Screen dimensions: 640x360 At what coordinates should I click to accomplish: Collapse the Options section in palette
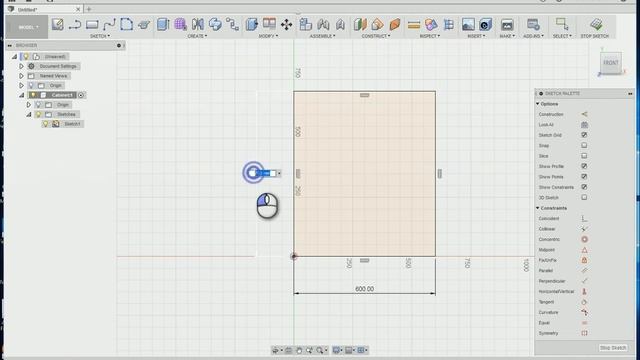pos(538,104)
